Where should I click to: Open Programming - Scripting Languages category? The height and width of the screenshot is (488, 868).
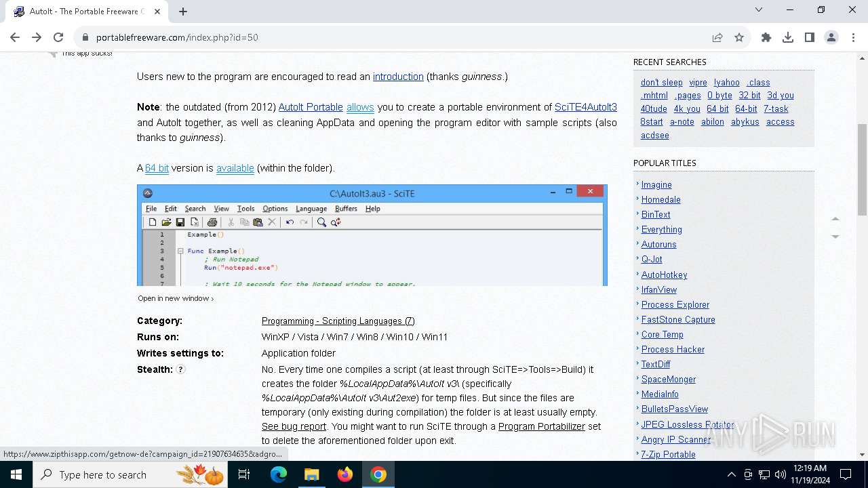point(338,321)
